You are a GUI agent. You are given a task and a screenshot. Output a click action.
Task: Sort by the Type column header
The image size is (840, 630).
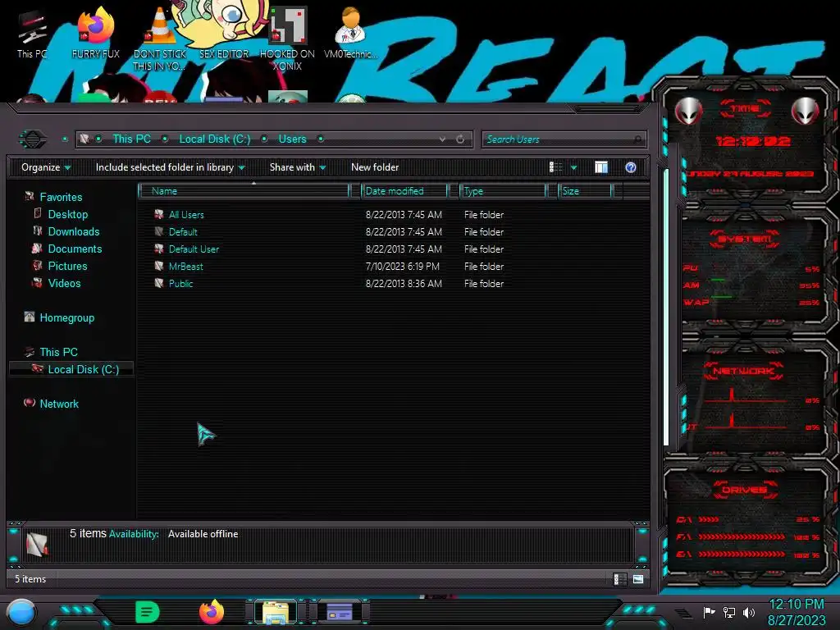point(504,191)
